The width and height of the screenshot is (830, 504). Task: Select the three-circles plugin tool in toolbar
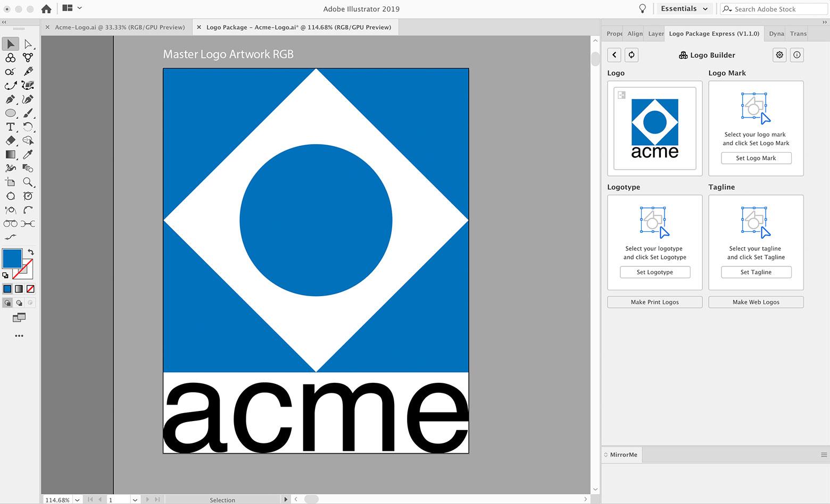point(11,57)
